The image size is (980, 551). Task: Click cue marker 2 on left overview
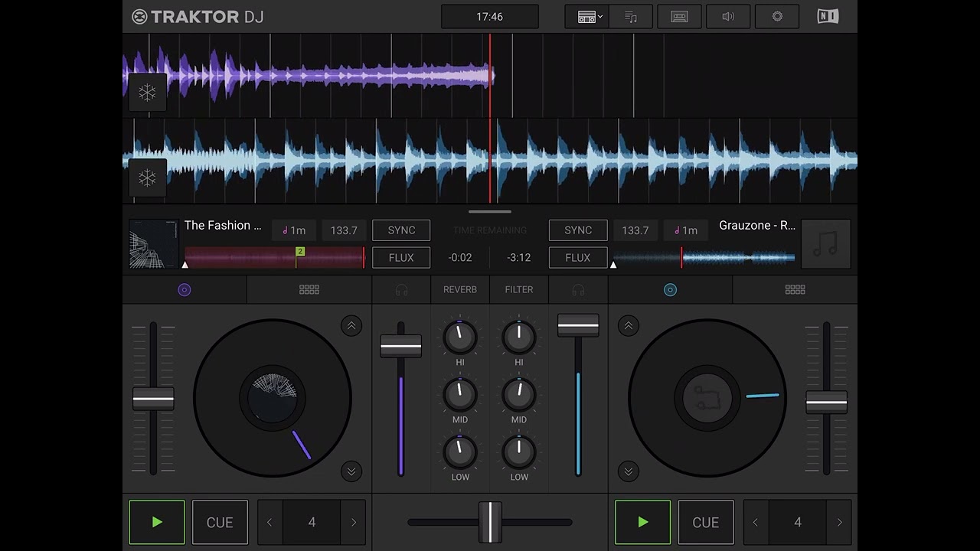pyautogui.click(x=300, y=252)
